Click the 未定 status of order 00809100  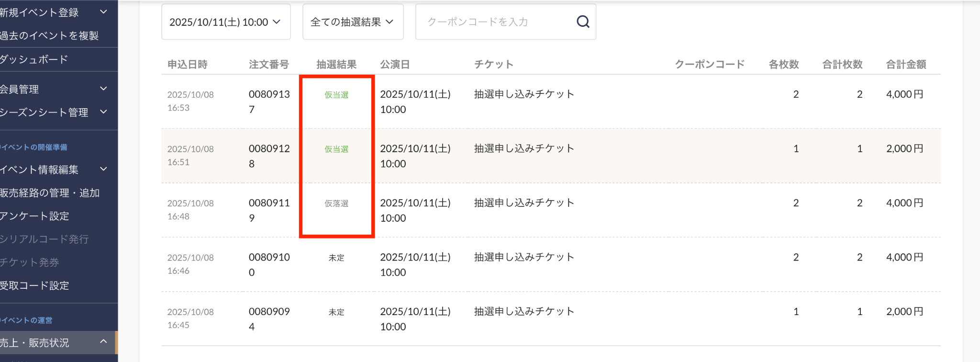tap(336, 258)
